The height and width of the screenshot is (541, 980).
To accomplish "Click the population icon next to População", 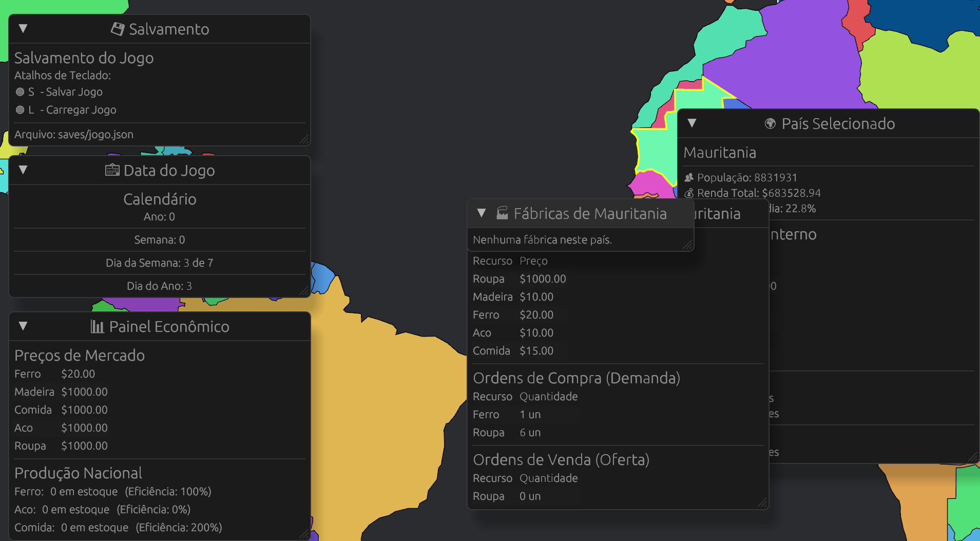I will tap(689, 178).
